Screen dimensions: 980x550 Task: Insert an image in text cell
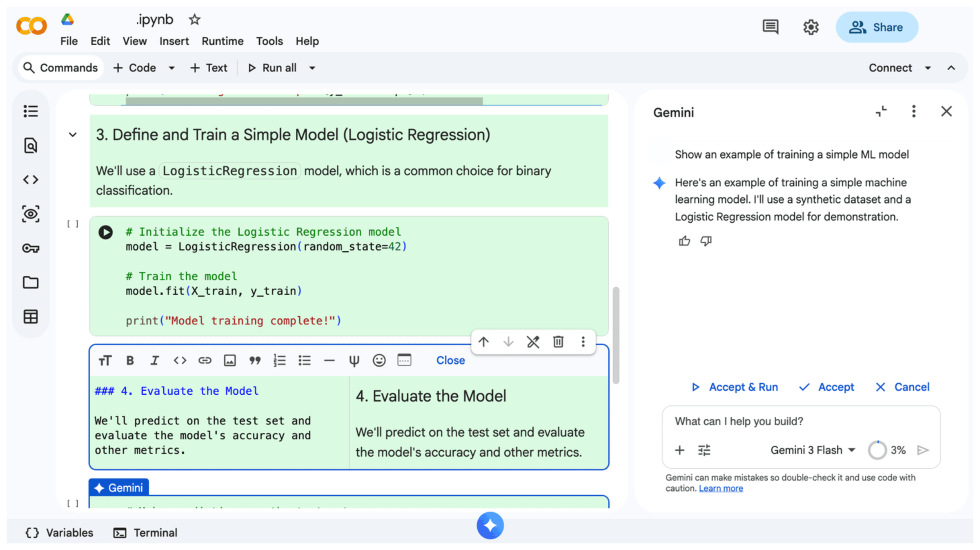[x=229, y=360]
